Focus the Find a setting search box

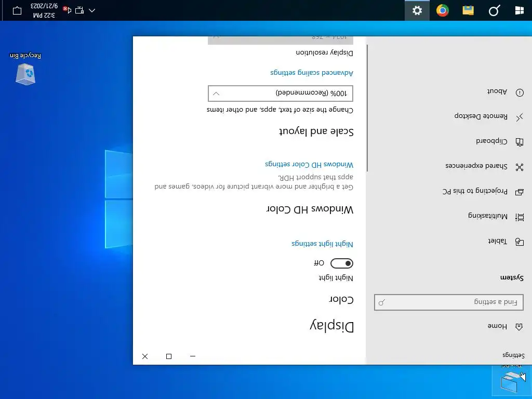click(448, 302)
